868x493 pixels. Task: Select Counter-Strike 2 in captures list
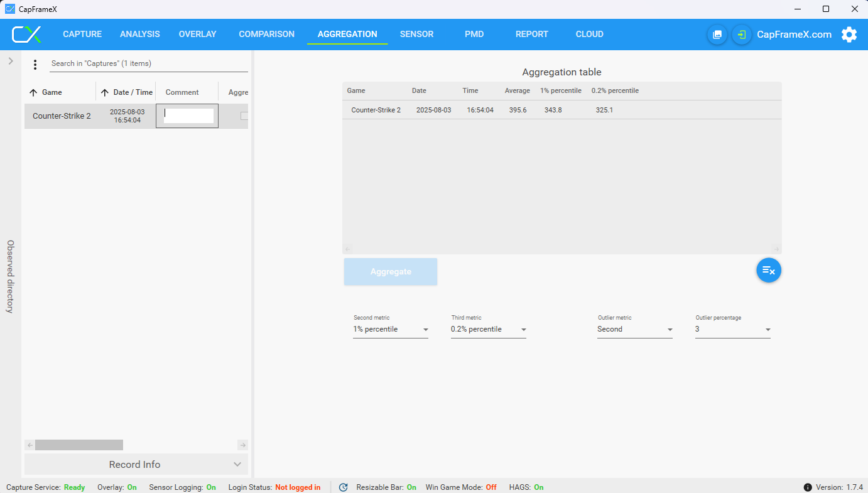(x=62, y=116)
